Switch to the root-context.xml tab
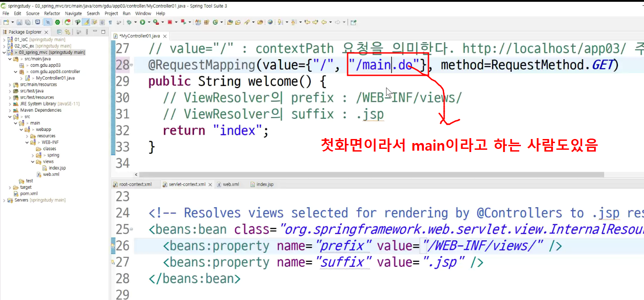 [135, 184]
